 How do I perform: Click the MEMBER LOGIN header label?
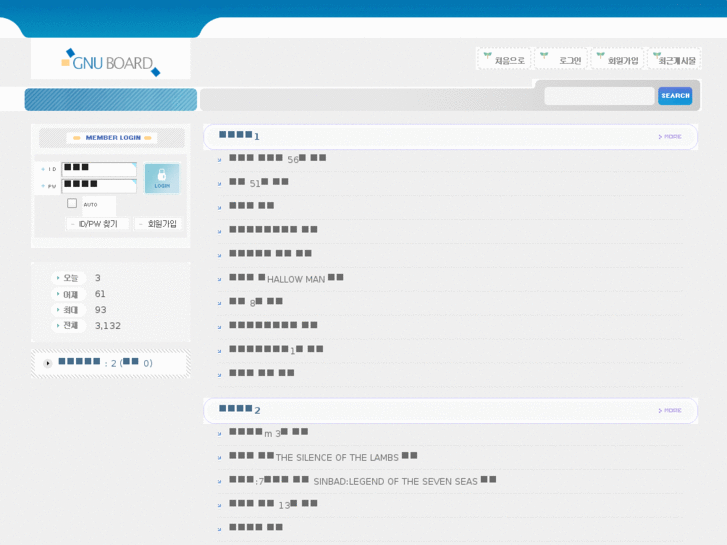(x=112, y=138)
